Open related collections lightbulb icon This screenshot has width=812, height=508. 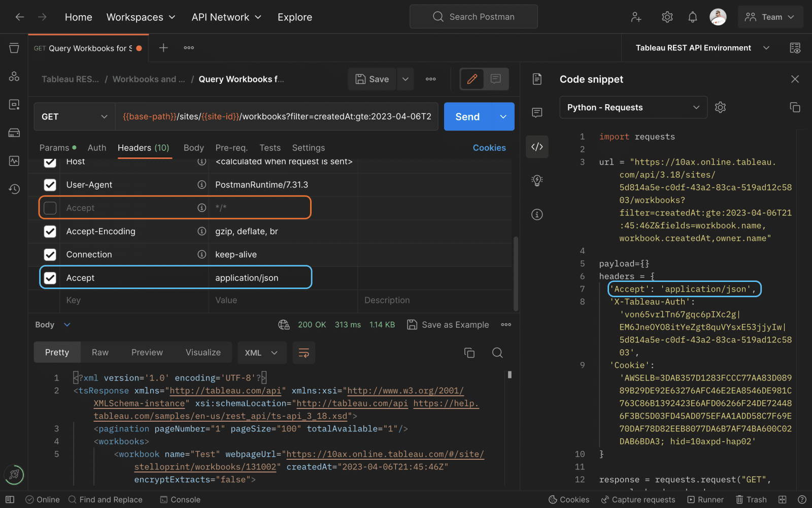click(537, 180)
